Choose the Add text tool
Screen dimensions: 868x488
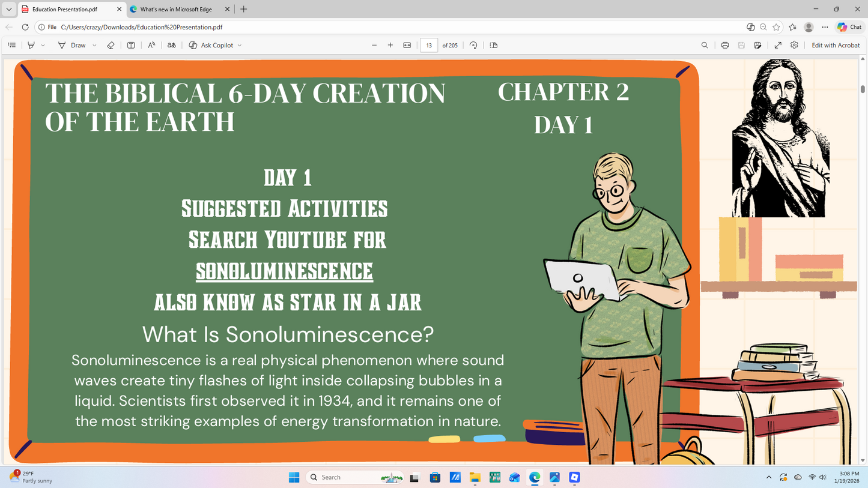coord(131,45)
